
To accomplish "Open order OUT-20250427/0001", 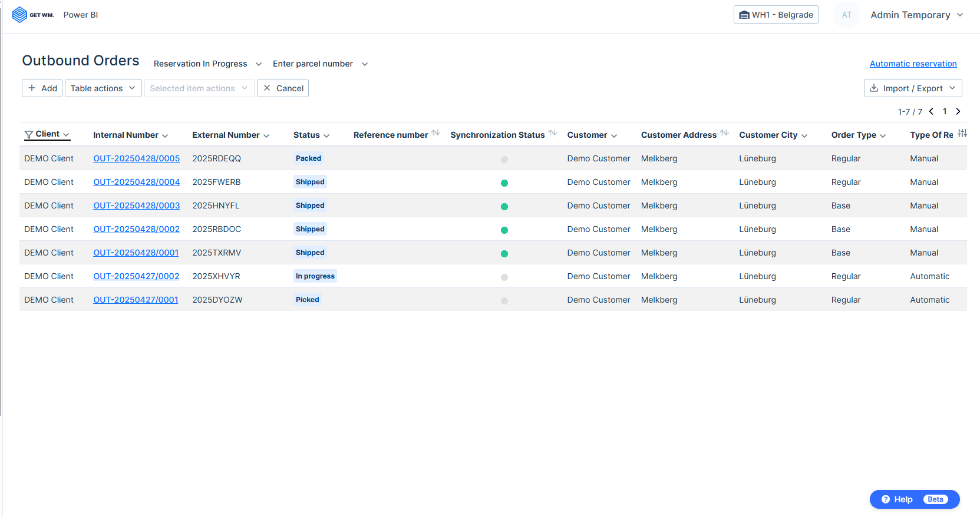I will 136,300.
